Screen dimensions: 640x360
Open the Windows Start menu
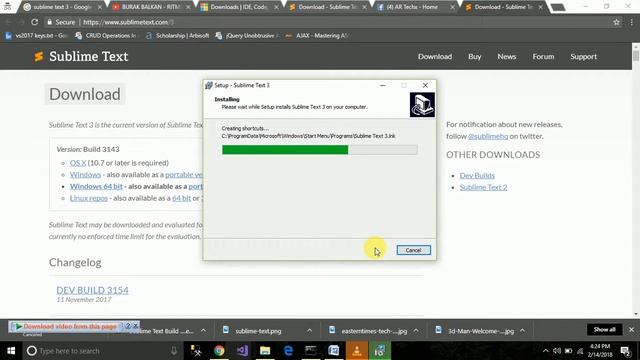(11, 351)
